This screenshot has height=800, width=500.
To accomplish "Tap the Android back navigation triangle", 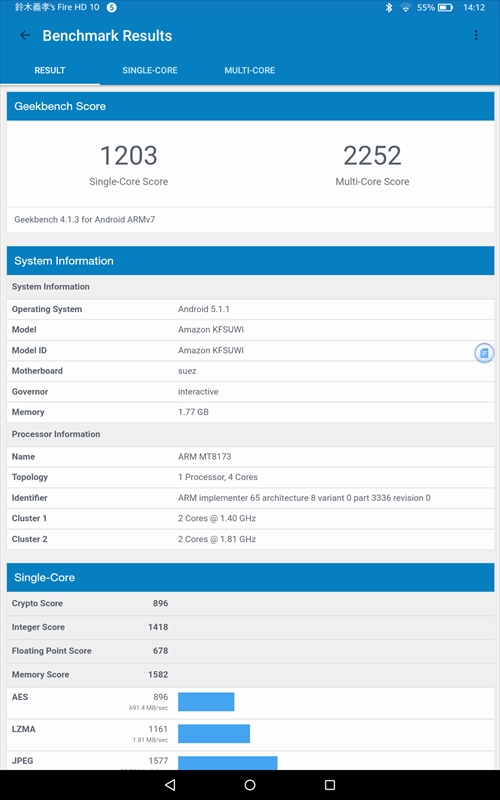I will pos(170,784).
